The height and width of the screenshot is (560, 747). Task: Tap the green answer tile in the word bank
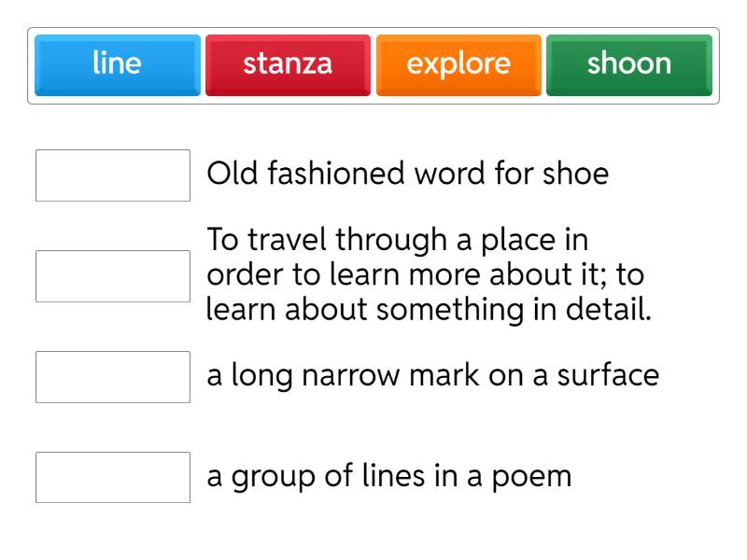(628, 64)
